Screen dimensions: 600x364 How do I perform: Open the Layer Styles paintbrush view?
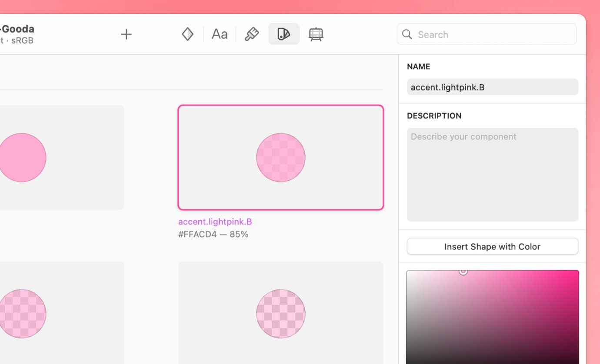tap(252, 34)
